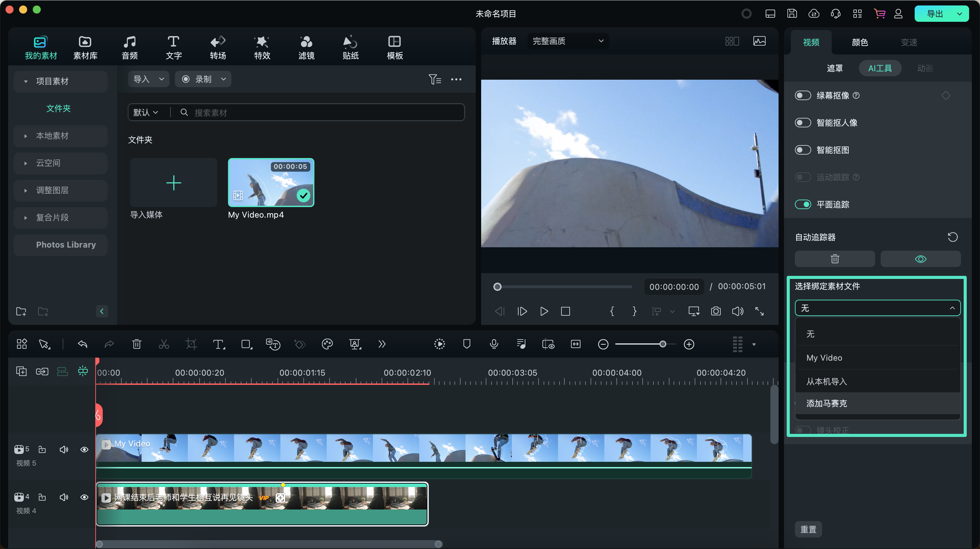Hide video track 5 with eye icon
This screenshot has width=980, height=549.
84,450
